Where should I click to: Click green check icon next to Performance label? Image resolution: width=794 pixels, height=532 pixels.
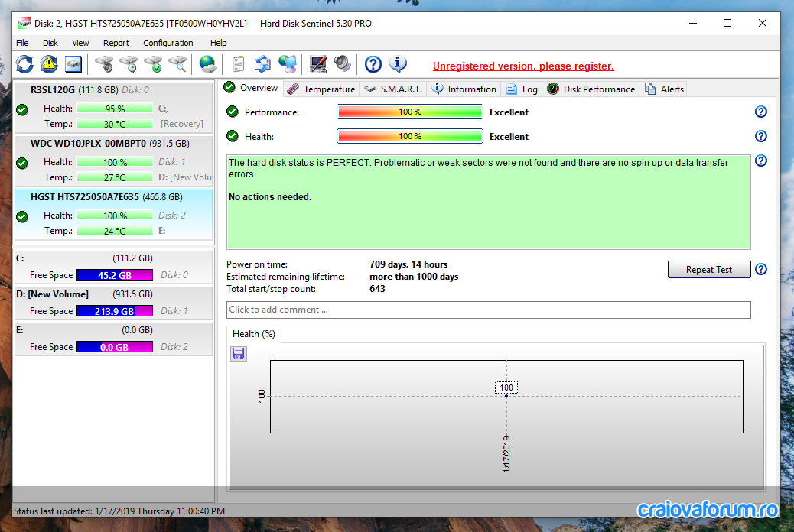[x=233, y=112]
